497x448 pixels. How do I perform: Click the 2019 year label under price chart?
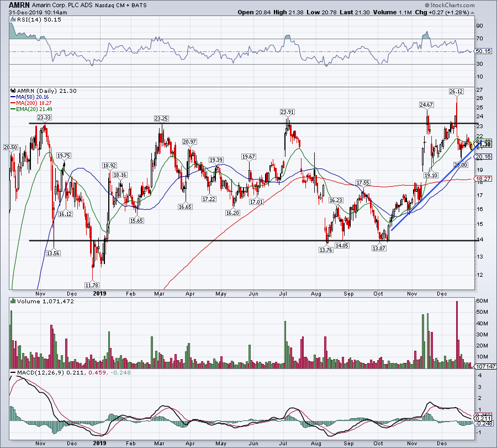pos(99,293)
